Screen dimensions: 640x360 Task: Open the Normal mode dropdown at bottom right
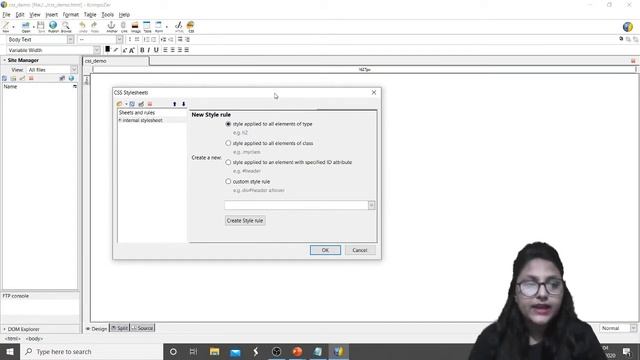point(633,328)
